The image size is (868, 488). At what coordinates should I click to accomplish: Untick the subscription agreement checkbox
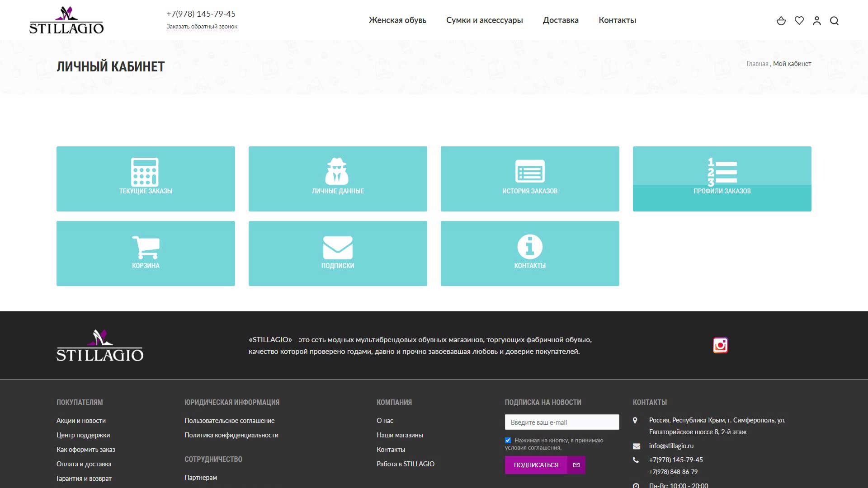tap(508, 440)
